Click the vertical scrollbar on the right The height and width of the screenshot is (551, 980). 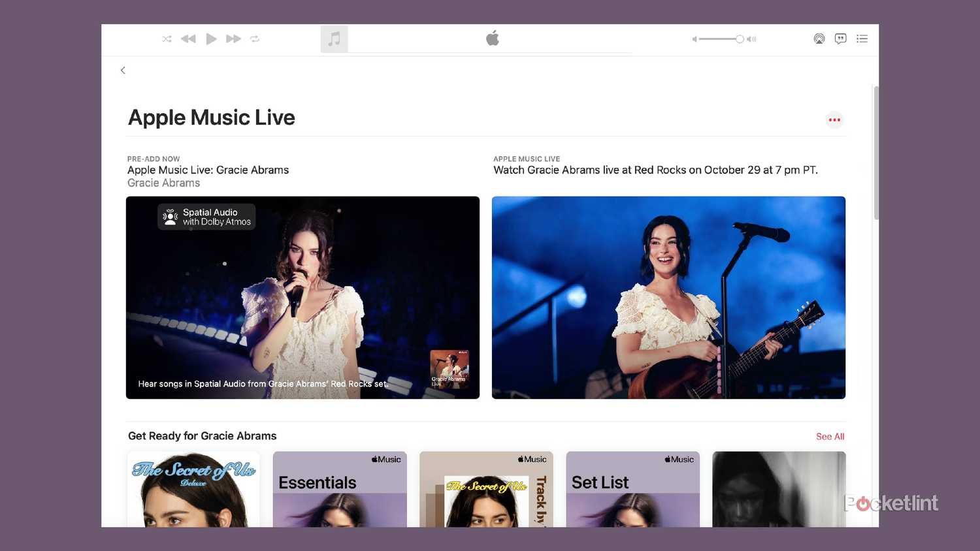(x=876, y=153)
